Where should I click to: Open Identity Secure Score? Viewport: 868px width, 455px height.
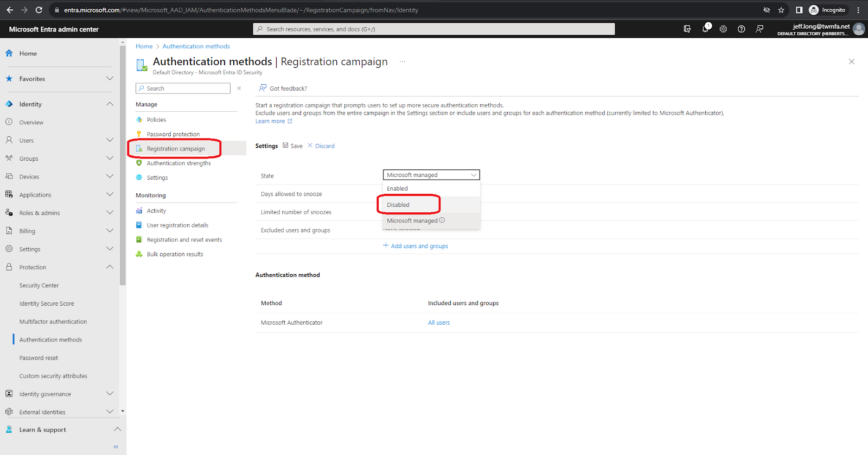point(47,304)
